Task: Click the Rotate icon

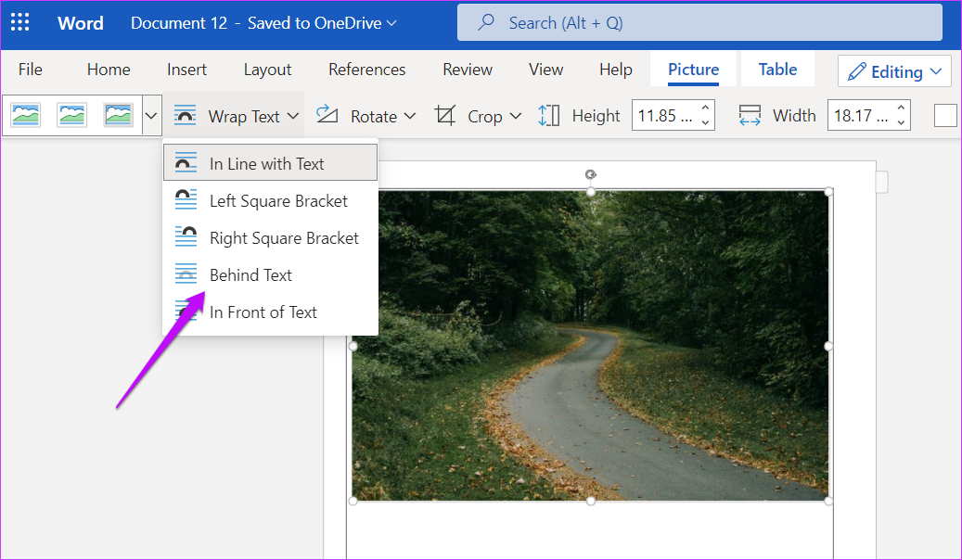Action: [327, 115]
